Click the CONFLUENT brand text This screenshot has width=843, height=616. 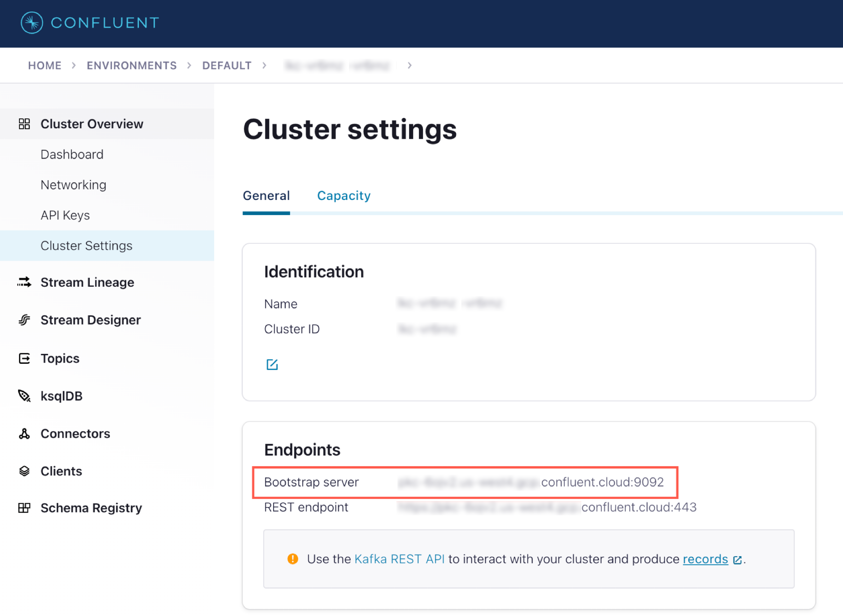(105, 23)
